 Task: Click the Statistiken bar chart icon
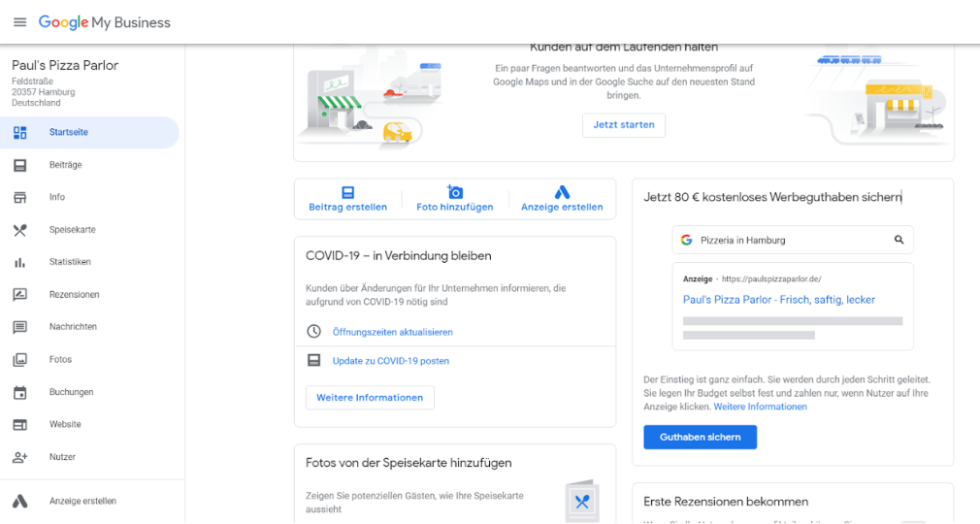tap(20, 263)
